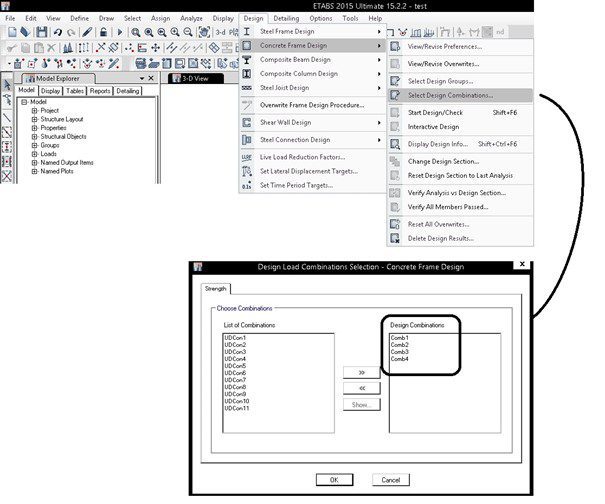605x504 pixels.
Task: Click the >> add combinations button
Action: pos(362,373)
